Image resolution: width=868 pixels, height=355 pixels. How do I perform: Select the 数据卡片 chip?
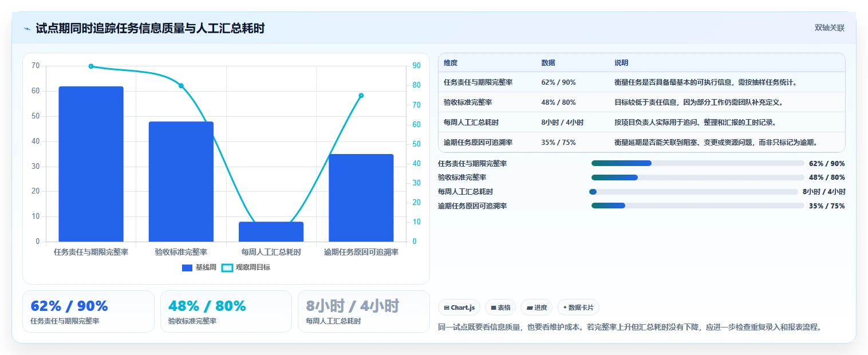pyautogui.click(x=578, y=307)
